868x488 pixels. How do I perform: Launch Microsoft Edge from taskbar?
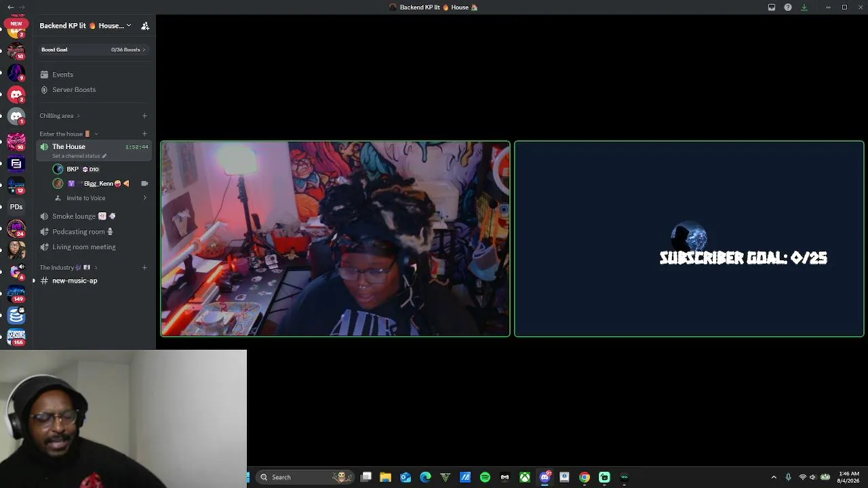coord(425,477)
